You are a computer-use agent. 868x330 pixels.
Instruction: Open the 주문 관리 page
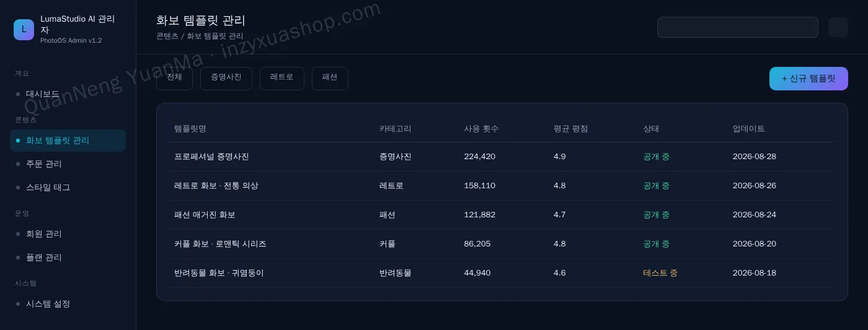coord(68,164)
